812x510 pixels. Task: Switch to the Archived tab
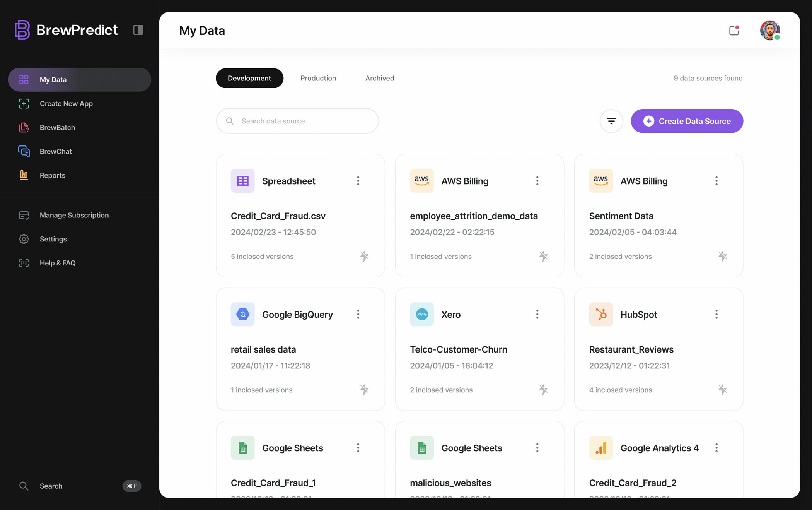[380, 78]
